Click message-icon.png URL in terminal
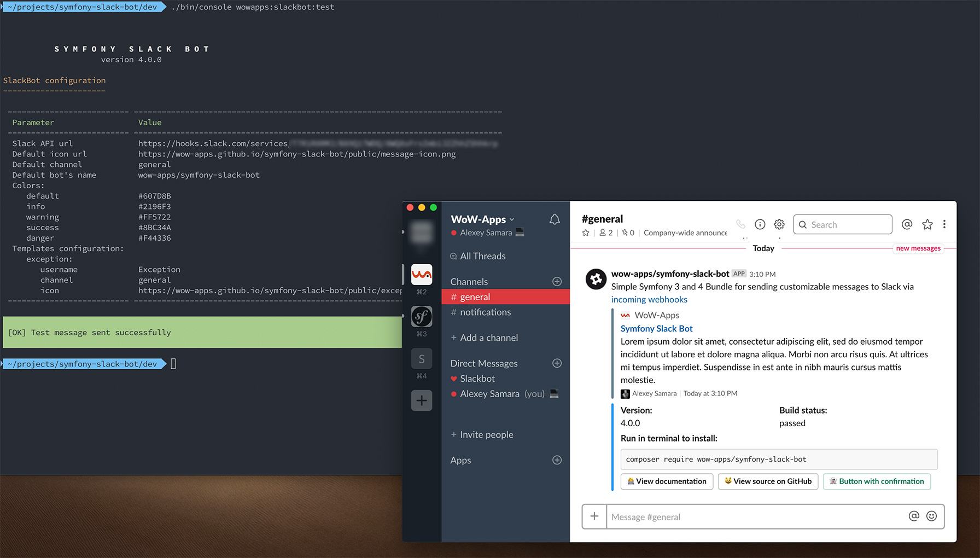Screen dimensions: 980x558 (297, 154)
